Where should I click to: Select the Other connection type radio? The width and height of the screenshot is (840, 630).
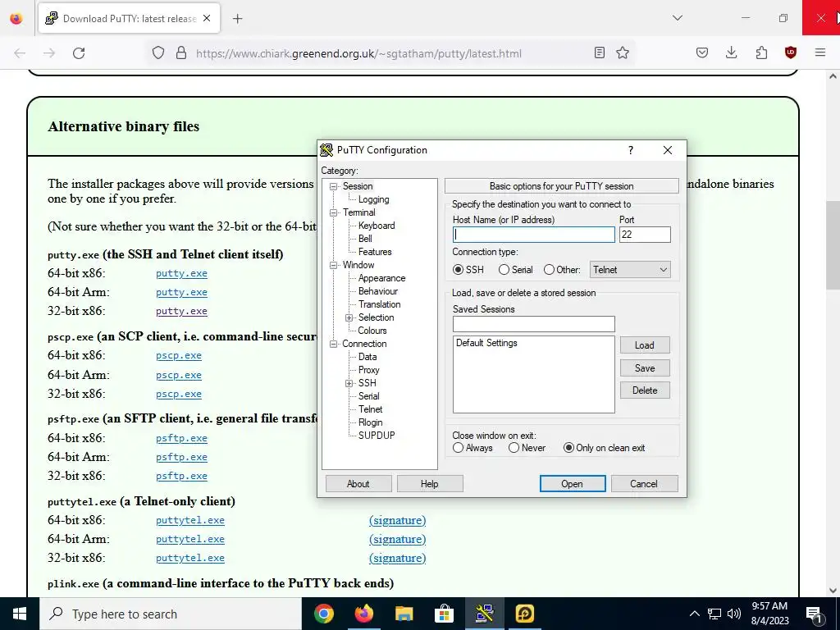pos(549,269)
